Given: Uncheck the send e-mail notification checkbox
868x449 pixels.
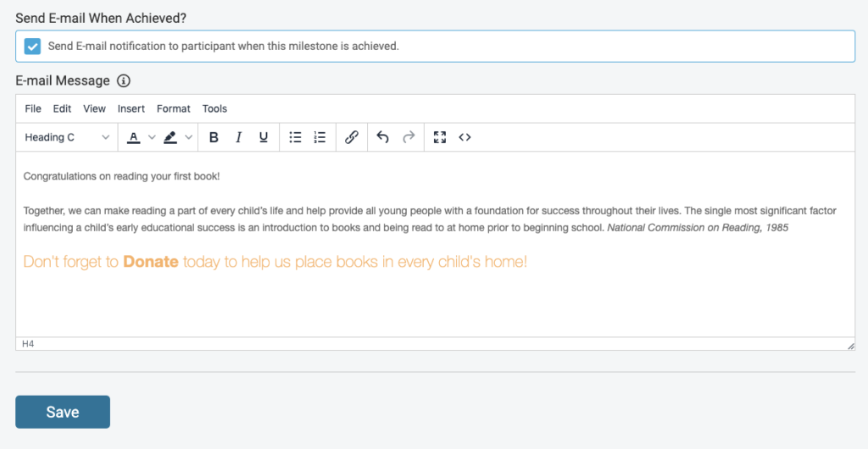Looking at the screenshot, I should click(32, 47).
